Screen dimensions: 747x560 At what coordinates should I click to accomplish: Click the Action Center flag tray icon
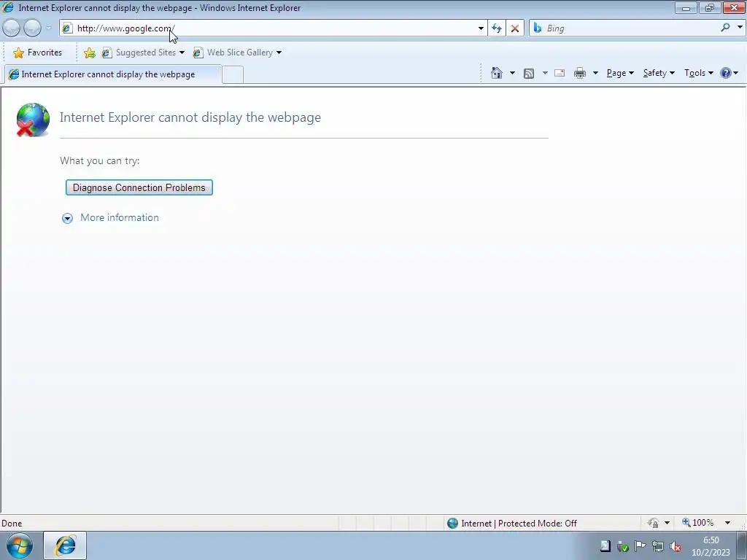(x=640, y=546)
